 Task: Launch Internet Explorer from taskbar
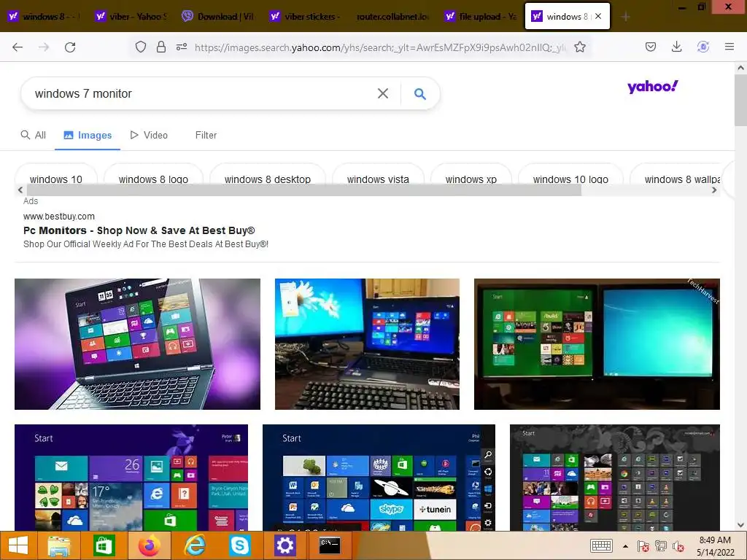(194, 545)
